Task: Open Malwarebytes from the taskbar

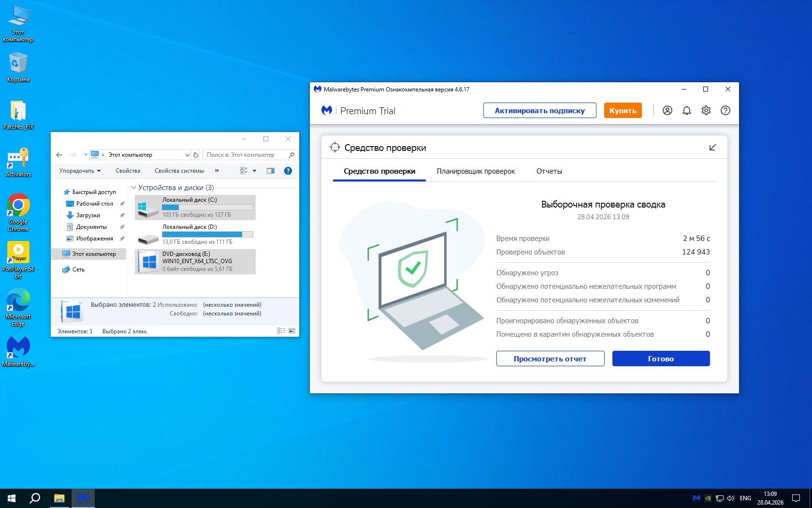Action: 83,498
